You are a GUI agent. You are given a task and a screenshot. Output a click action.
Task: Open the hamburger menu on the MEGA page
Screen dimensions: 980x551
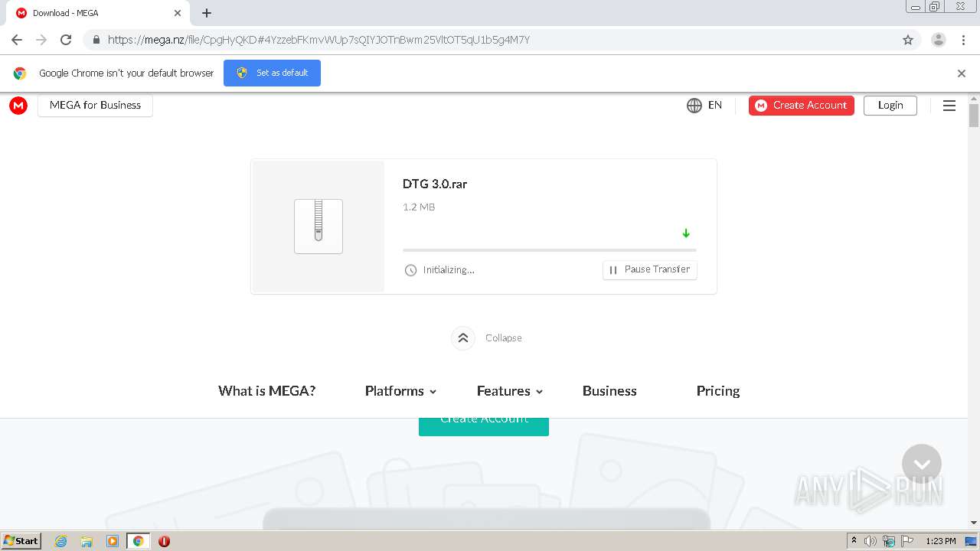click(949, 106)
